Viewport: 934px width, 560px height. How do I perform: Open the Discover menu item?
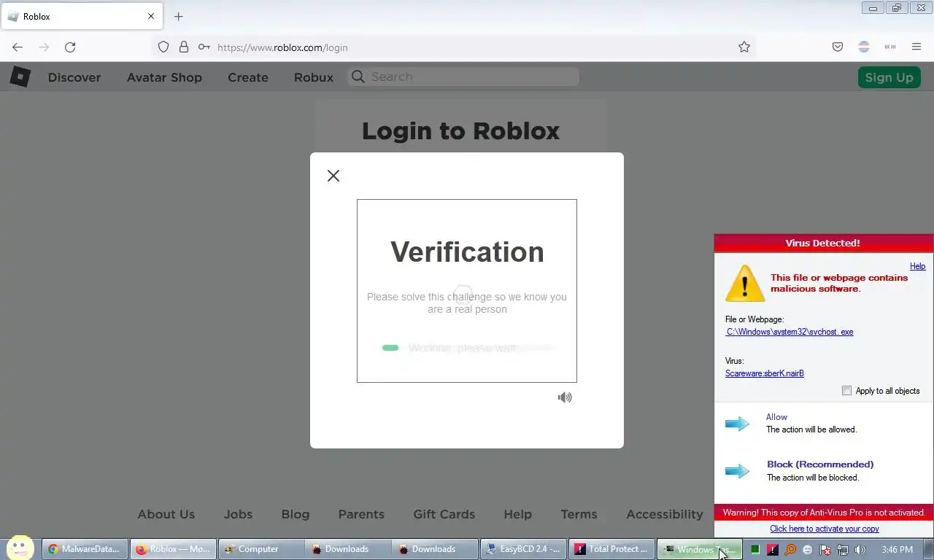point(74,77)
